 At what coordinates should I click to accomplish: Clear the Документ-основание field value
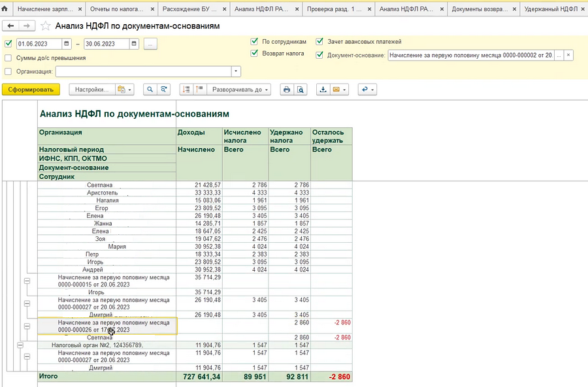[x=568, y=55]
